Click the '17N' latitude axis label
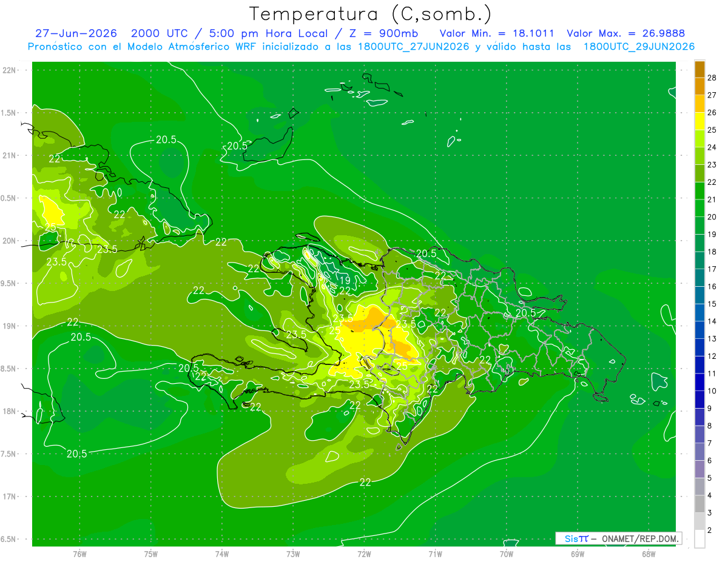This screenshot has height=562, width=728. pyautogui.click(x=9, y=497)
